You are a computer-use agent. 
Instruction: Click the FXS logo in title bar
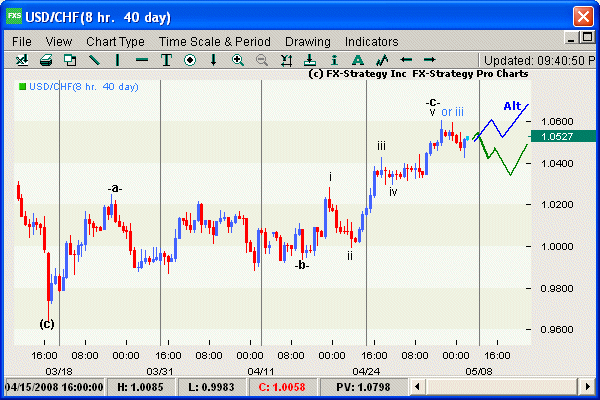[x=14, y=16]
